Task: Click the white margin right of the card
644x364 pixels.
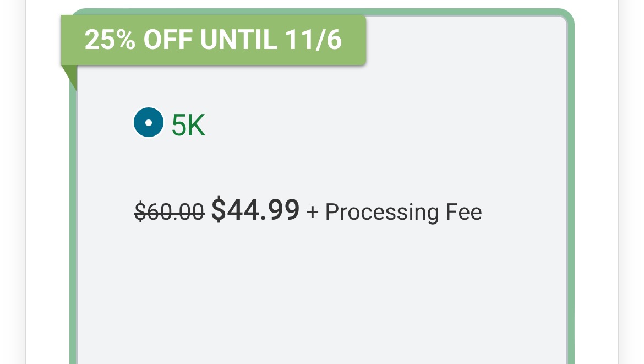Action: (x=596, y=220)
